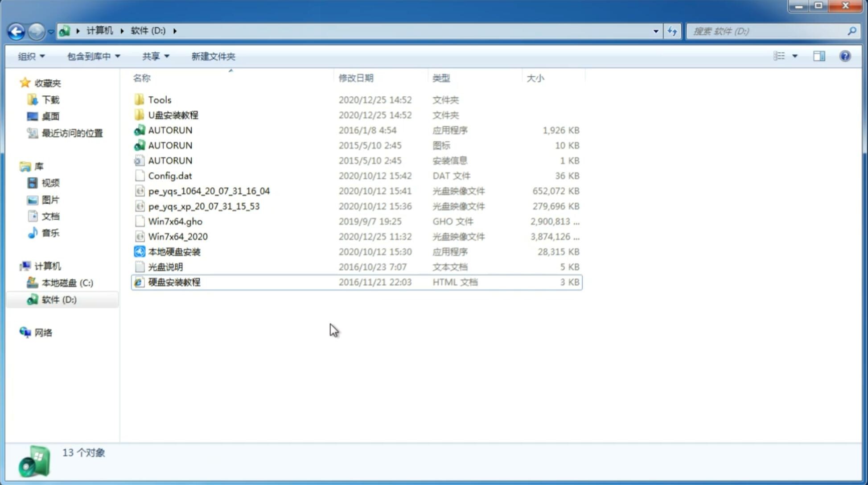Viewport: 868px width, 485px height.
Task: Open the Win7x64.gho ghost file
Action: click(175, 221)
